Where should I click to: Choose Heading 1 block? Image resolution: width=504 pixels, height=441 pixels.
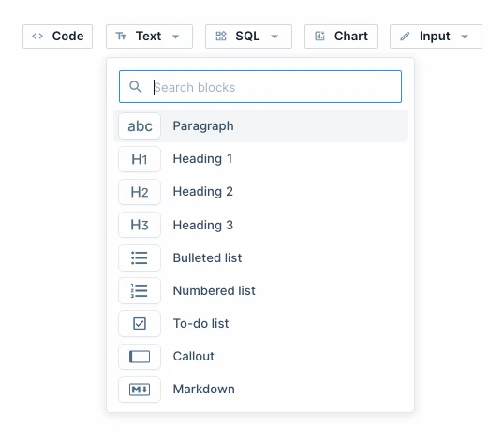(x=260, y=159)
